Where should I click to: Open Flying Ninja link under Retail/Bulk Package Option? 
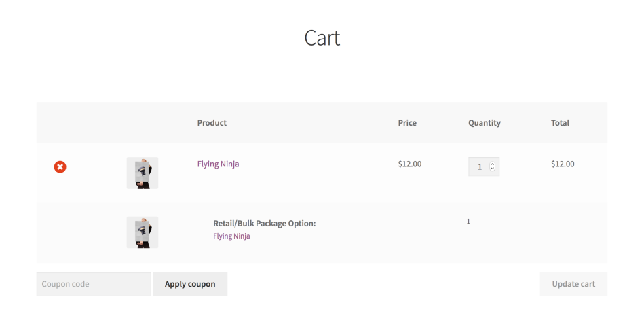[x=231, y=236]
